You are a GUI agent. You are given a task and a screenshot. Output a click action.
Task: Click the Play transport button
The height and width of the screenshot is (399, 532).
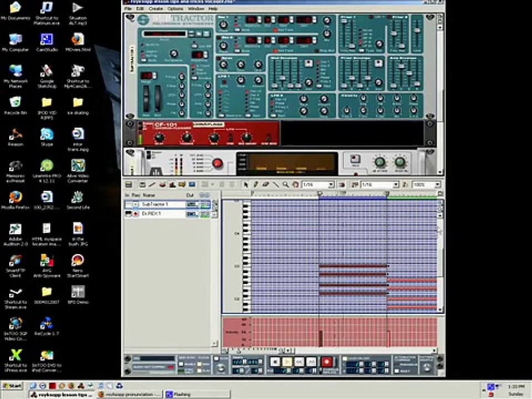pyautogui.click(x=287, y=362)
